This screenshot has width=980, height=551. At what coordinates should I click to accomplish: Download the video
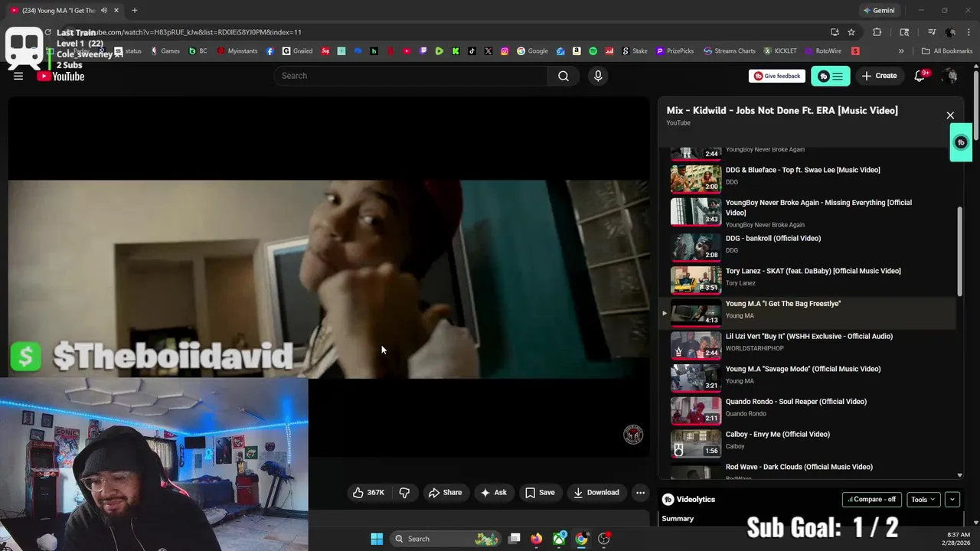coord(596,493)
